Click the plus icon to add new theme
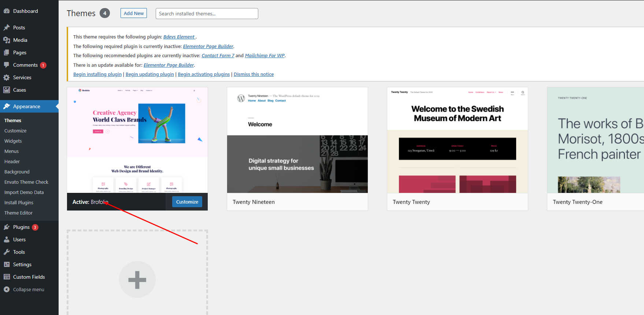Screen dimensions: 644x315 [137, 279]
